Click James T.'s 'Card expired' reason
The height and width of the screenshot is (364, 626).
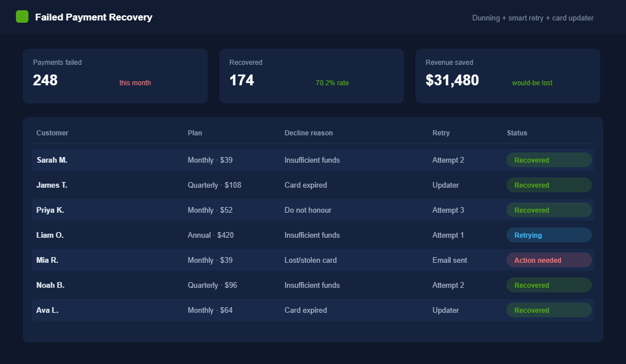[x=306, y=185]
